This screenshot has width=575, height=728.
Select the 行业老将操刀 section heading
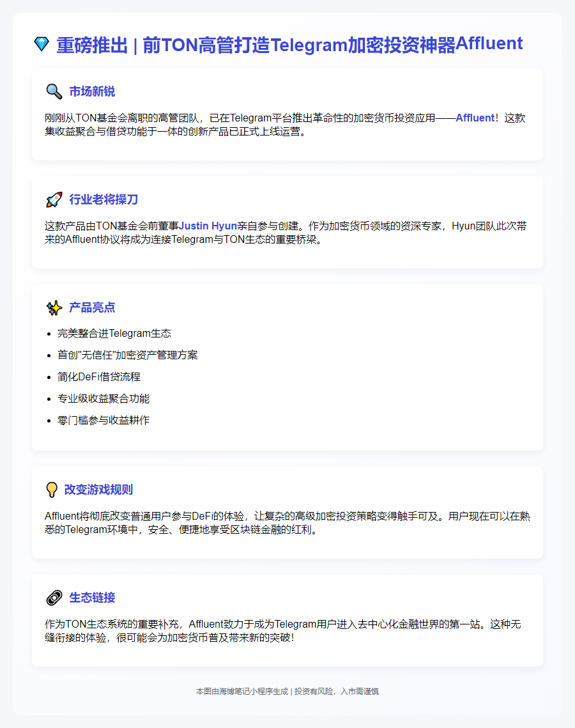[103, 199]
